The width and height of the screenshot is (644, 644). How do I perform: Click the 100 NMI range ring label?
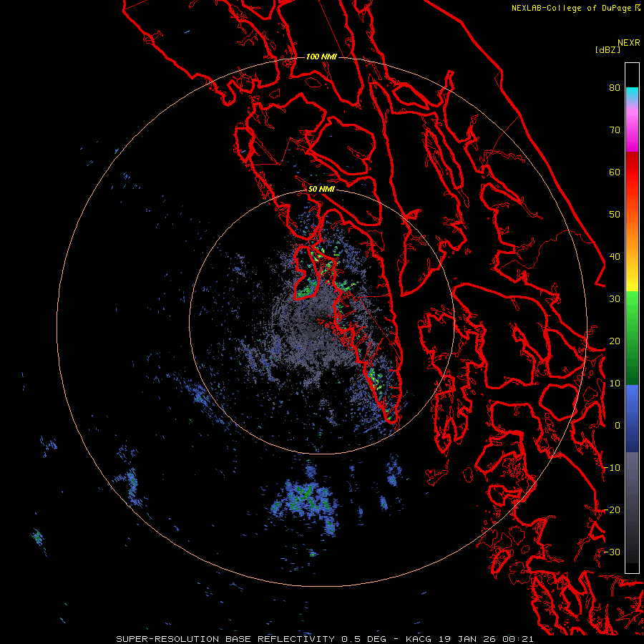[321, 57]
